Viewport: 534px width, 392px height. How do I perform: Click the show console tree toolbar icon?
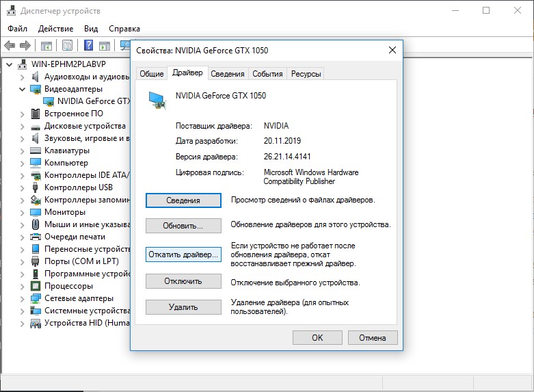[46, 45]
